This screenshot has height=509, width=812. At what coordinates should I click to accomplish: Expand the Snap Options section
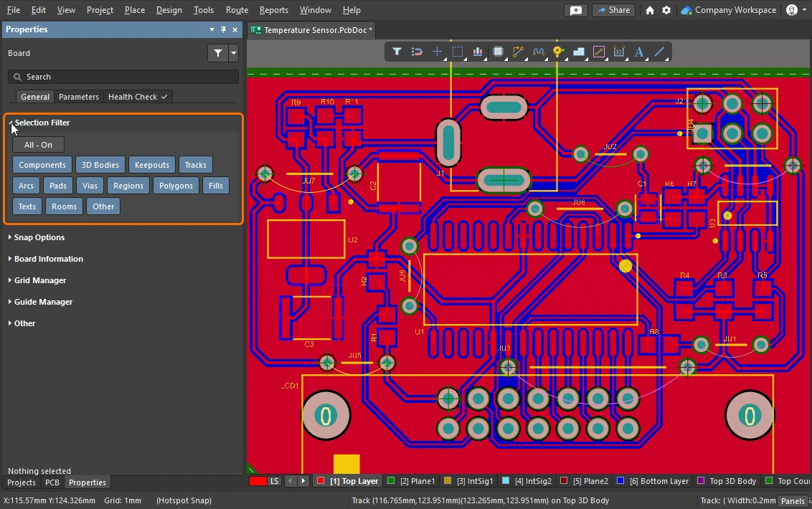[39, 237]
